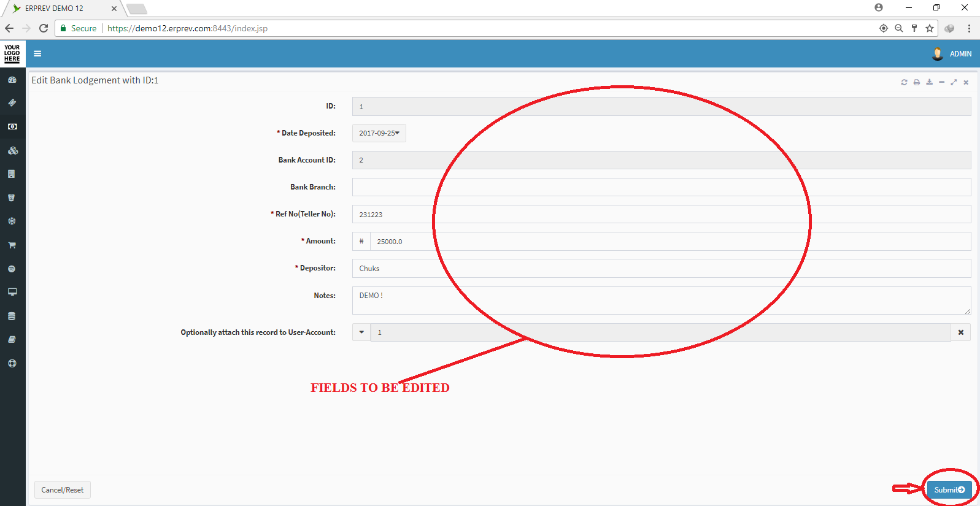Image resolution: width=980 pixels, height=506 pixels.
Task: Click the admin user avatar
Action: click(x=937, y=54)
